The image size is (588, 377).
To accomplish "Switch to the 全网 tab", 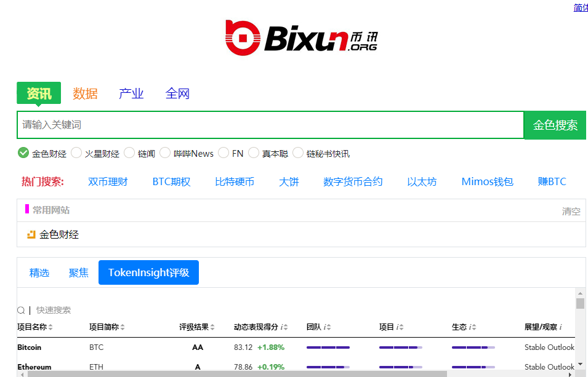I will (x=177, y=93).
